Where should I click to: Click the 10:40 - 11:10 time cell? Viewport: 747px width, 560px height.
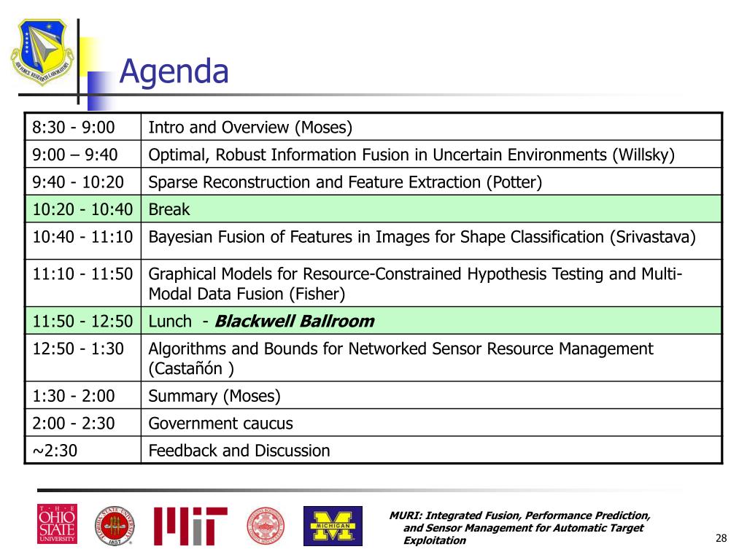coord(83,241)
